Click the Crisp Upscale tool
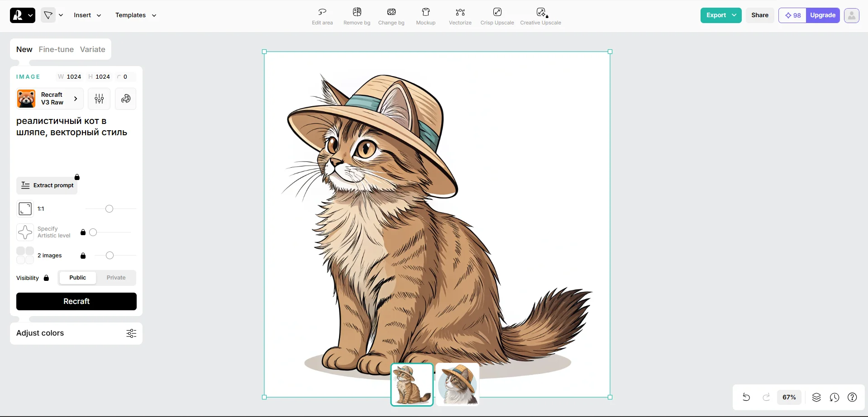 497,16
